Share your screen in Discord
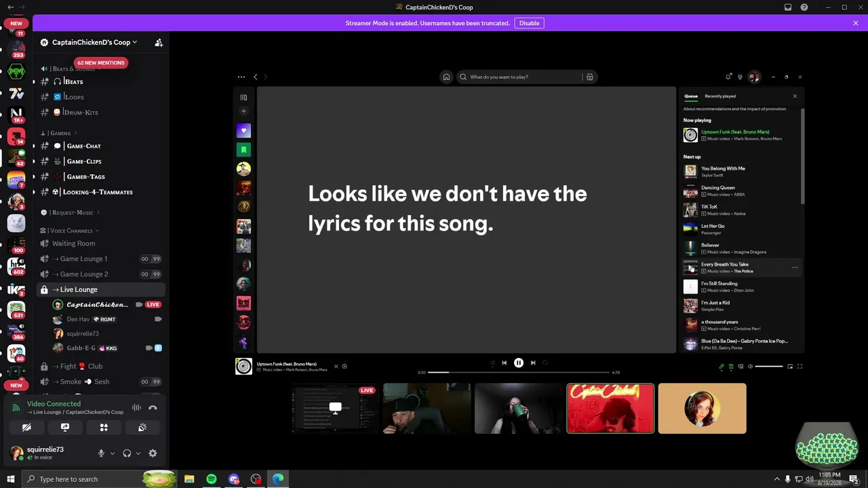Screen dimensions: 868x488 click(65, 428)
